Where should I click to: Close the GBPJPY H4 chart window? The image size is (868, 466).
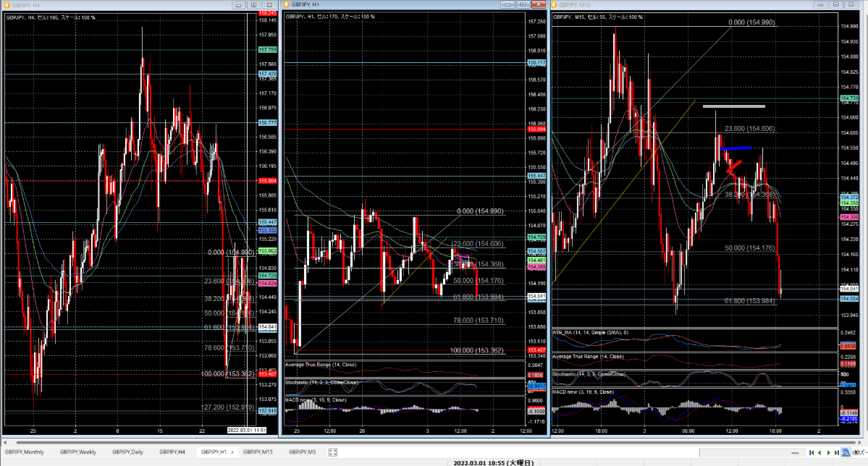click(x=269, y=5)
